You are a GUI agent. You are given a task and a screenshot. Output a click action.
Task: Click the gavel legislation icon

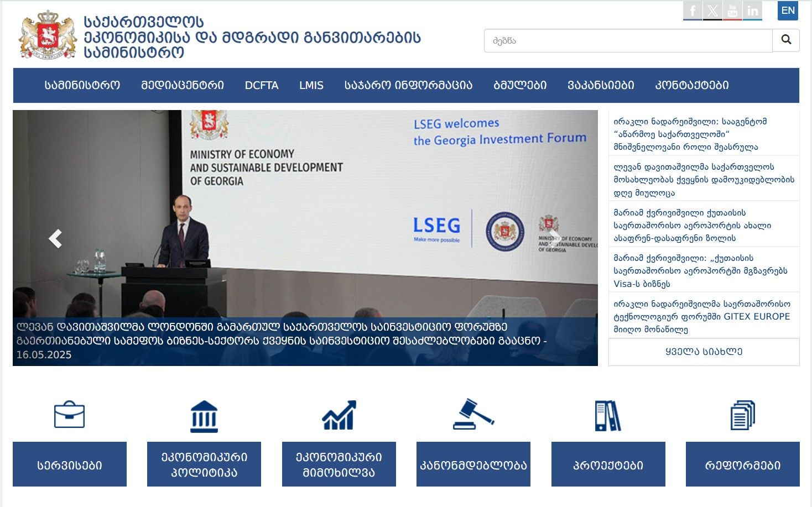coord(473,415)
